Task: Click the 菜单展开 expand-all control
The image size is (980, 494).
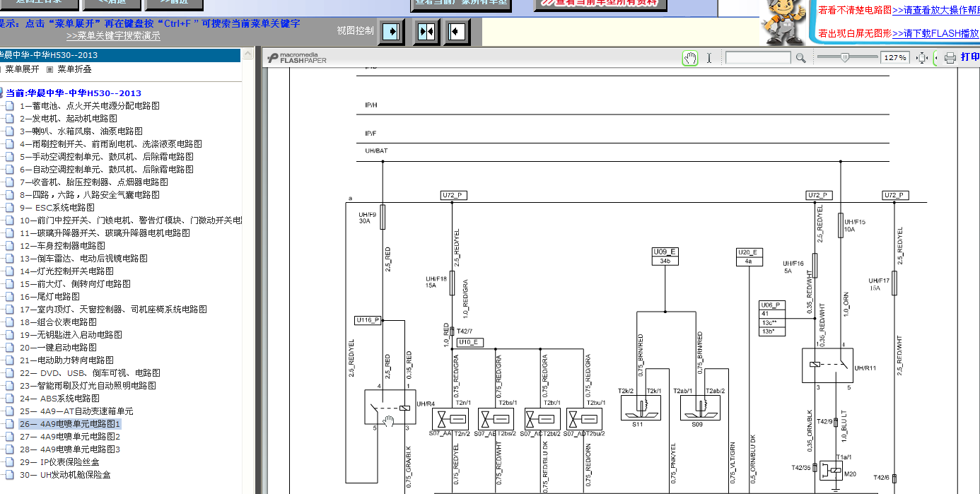Action: tap(22, 69)
